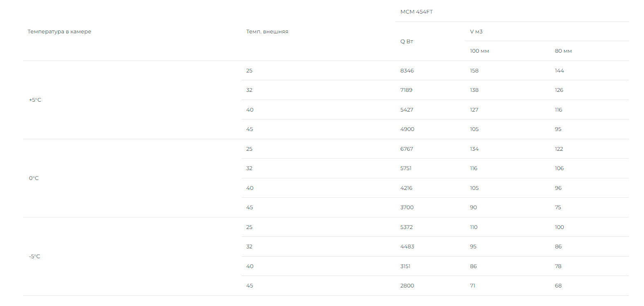Select the "80 мм" subheader
This screenshot has height=306, width=644.
coord(563,51)
